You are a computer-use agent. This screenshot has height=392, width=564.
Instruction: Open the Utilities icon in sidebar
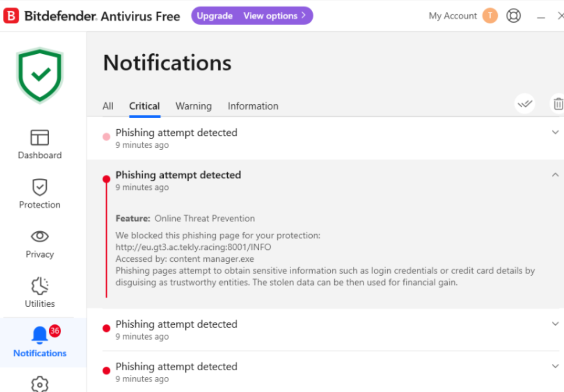[39, 286]
